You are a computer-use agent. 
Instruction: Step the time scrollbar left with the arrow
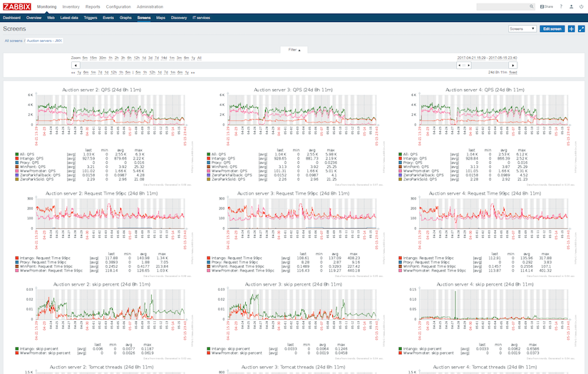[x=76, y=66]
